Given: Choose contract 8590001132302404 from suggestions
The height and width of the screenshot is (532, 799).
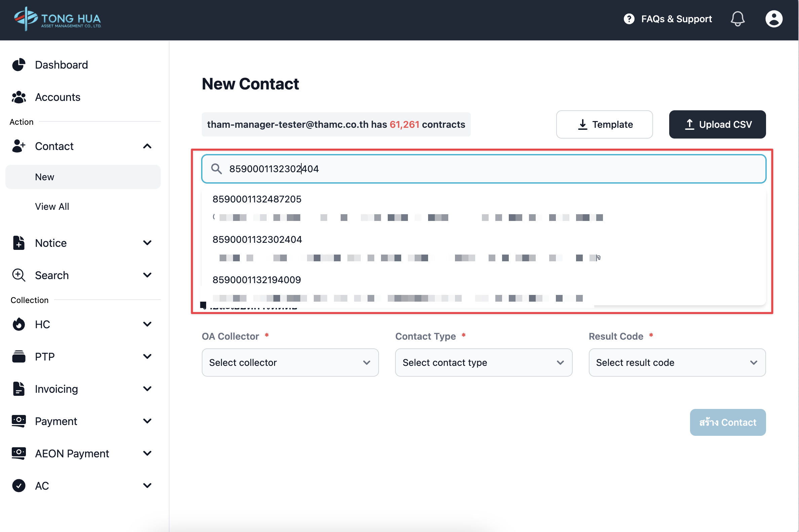Looking at the screenshot, I should pyautogui.click(x=257, y=239).
